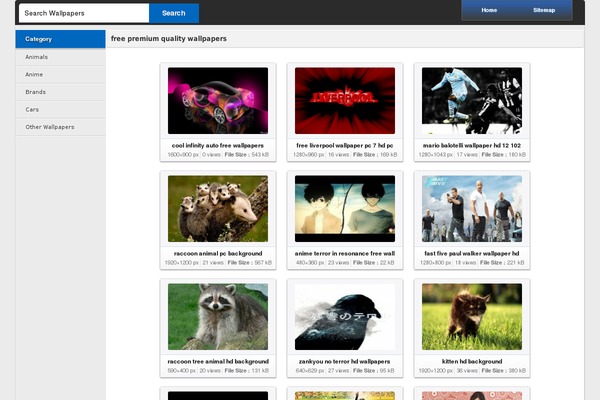
Task: Open the anime terror in resonance thumbnail
Action: point(345,209)
